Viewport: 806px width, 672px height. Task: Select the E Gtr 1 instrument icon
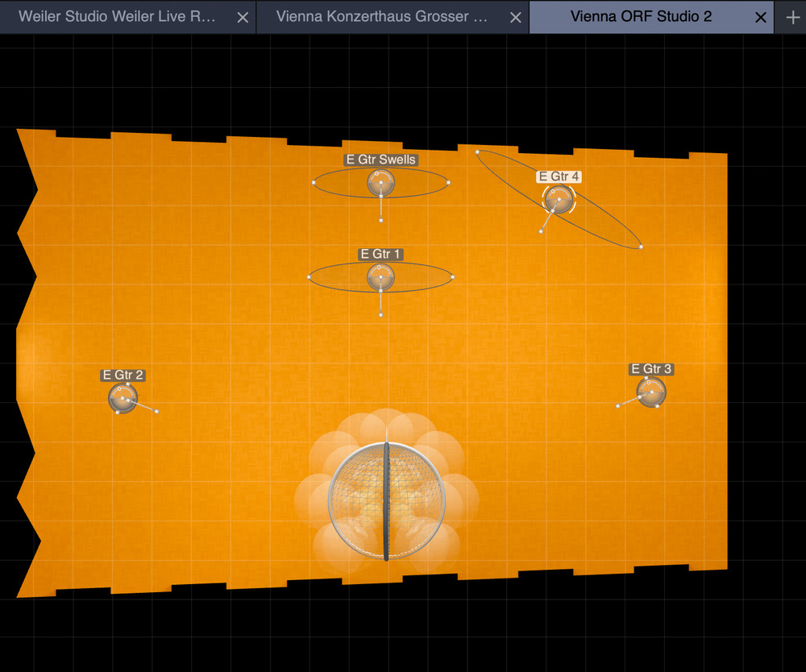point(380,277)
